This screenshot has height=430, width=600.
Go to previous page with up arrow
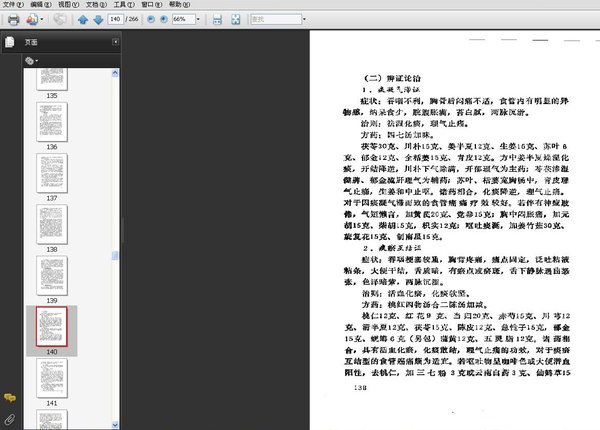(83, 19)
